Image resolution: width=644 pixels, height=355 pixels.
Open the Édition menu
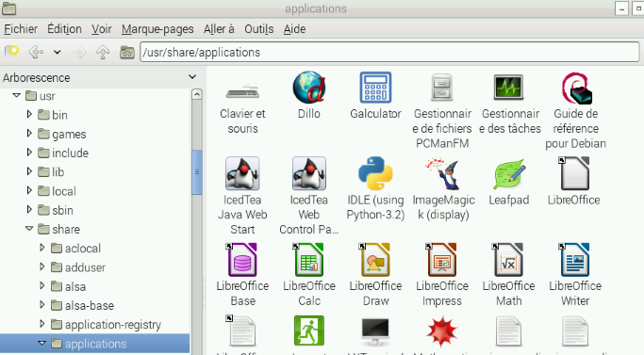tap(64, 29)
